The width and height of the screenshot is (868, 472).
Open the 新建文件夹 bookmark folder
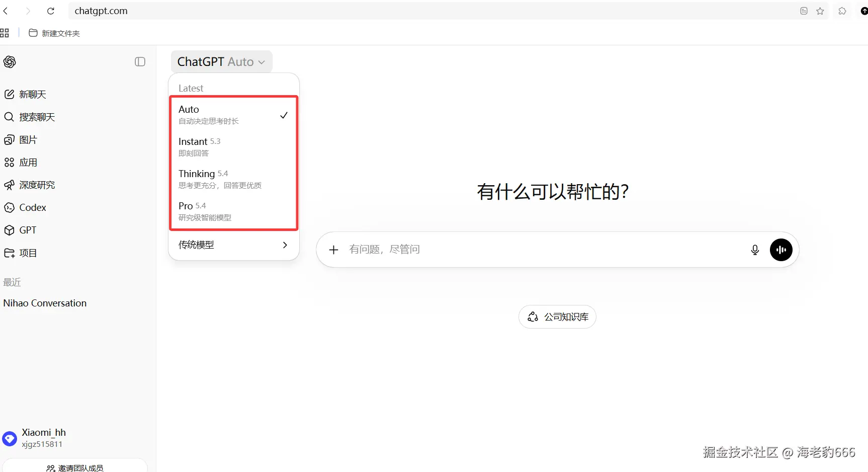tap(54, 33)
